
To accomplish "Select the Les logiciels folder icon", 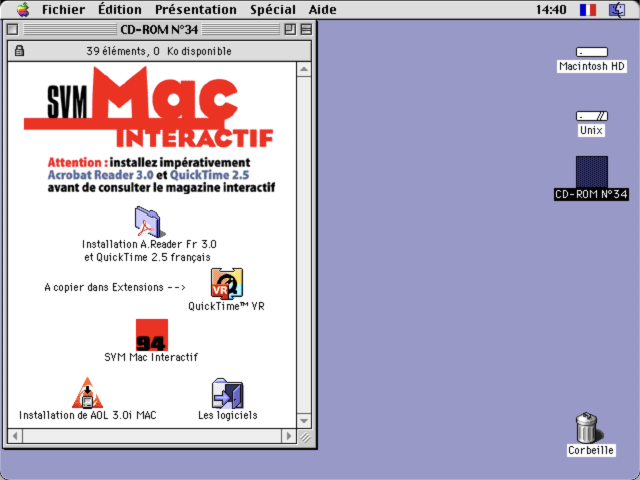I will click(x=227, y=393).
